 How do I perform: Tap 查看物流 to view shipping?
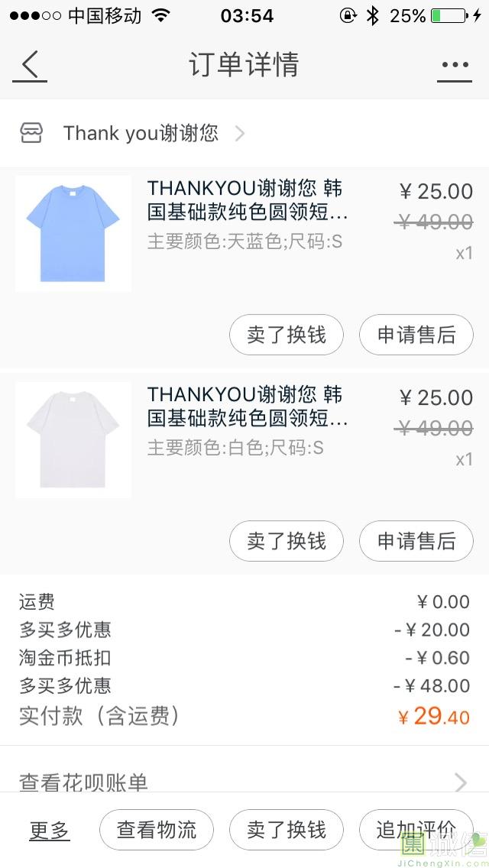(x=157, y=830)
